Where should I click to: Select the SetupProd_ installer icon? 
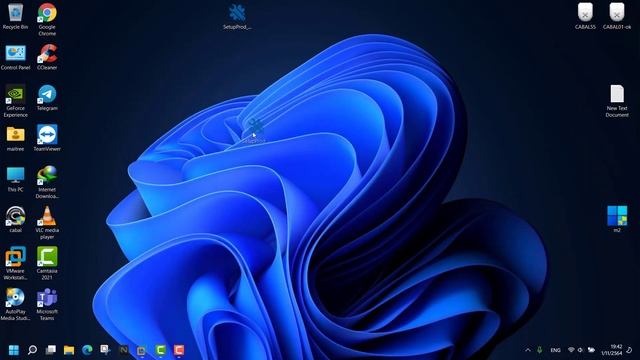[x=237, y=17]
